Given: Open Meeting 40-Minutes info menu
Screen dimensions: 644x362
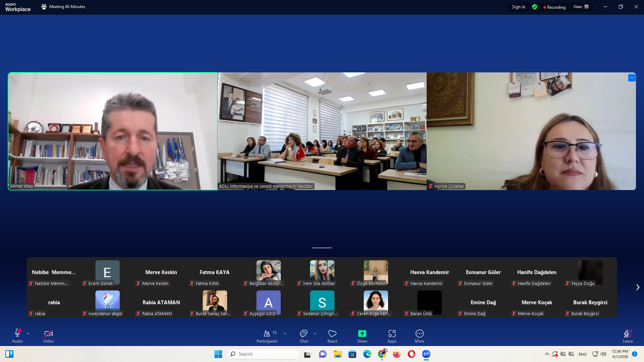Looking at the screenshot, I should 63,7.
